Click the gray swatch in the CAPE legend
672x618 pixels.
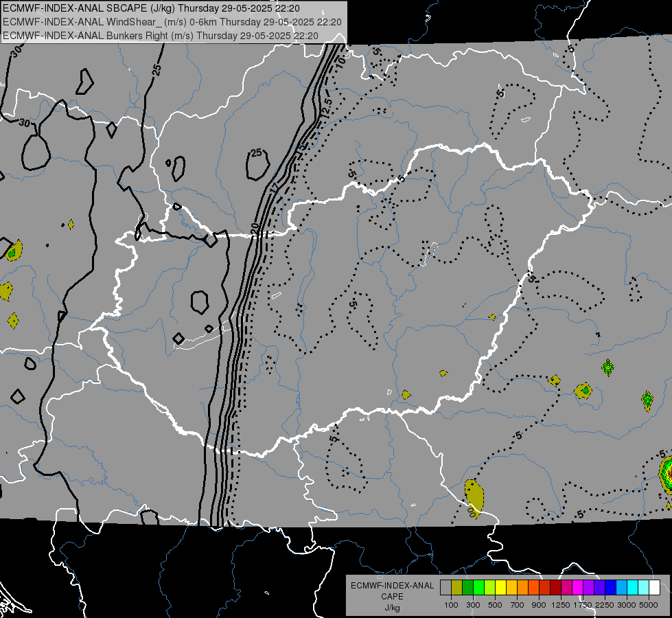445,587
